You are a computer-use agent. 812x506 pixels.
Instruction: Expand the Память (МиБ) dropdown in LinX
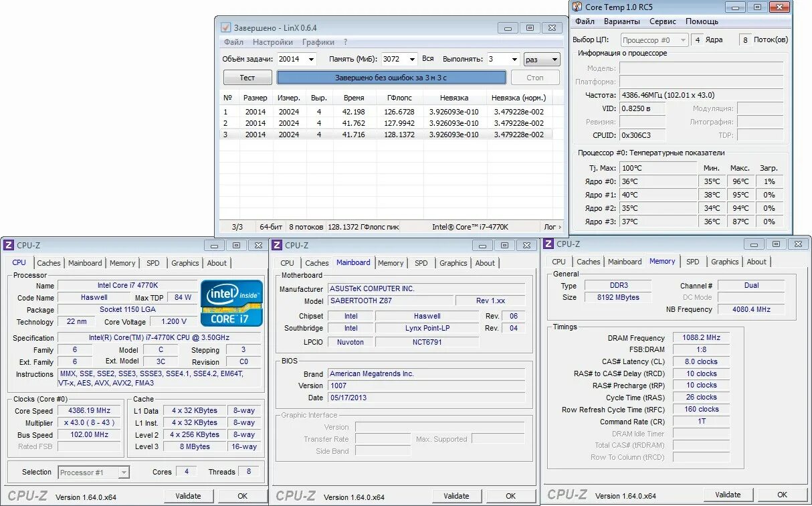411,59
